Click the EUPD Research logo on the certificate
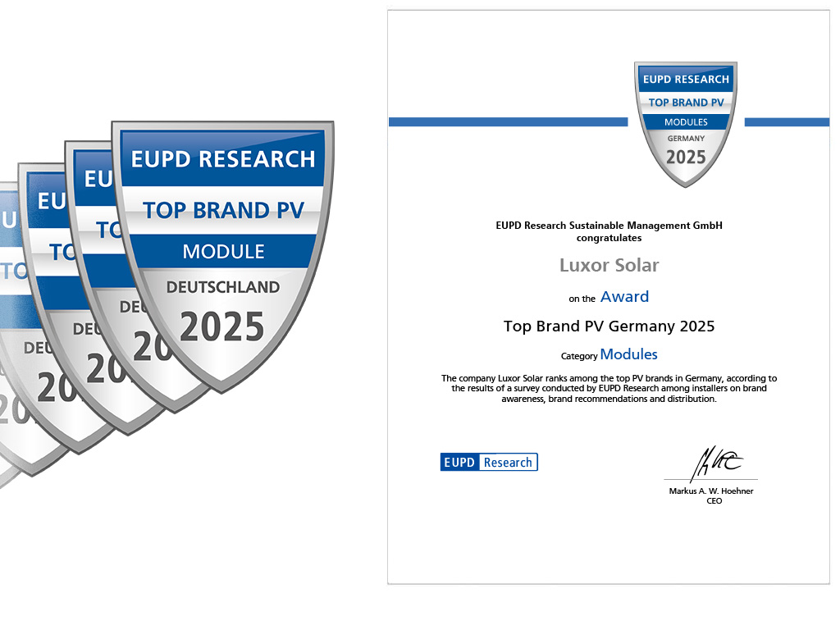 pyautogui.click(x=489, y=462)
